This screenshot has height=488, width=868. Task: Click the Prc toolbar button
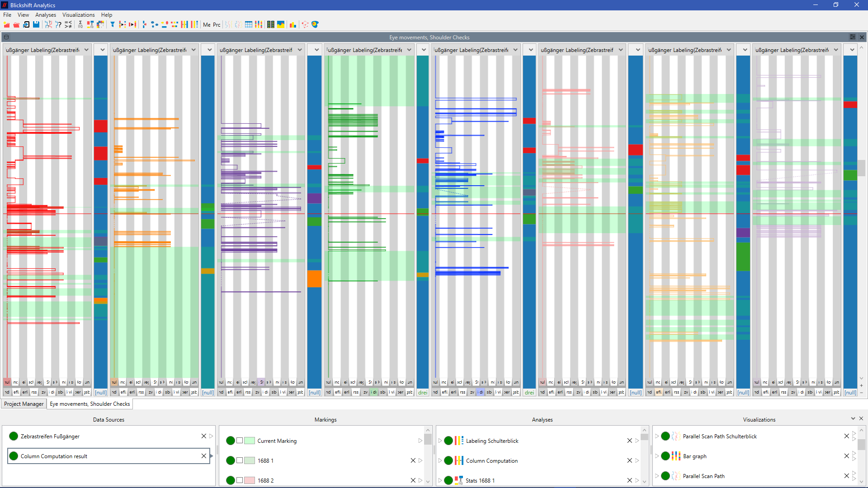tap(217, 24)
